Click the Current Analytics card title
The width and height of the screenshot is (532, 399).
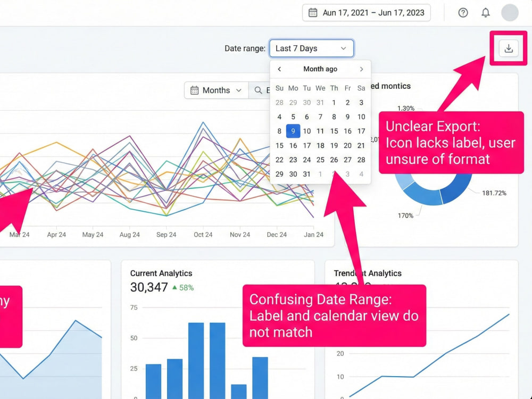point(161,273)
